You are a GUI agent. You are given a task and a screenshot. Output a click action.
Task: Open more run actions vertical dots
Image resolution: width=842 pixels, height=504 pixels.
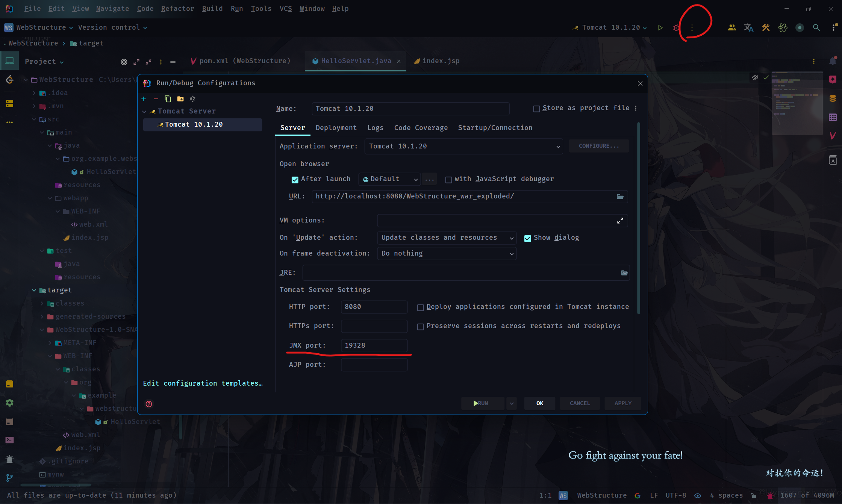click(x=692, y=27)
